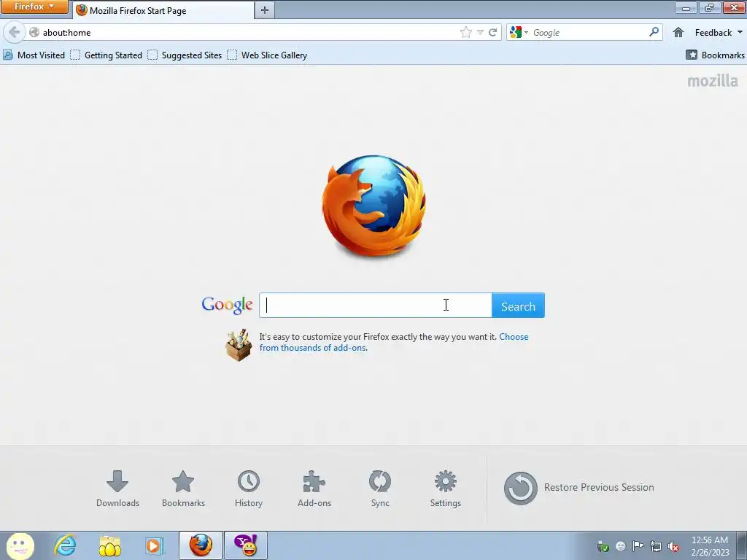Image resolution: width=747 pixels, height=560 pixels.
Task: Click the muted volume tray icon
Action: coord(673,546)
